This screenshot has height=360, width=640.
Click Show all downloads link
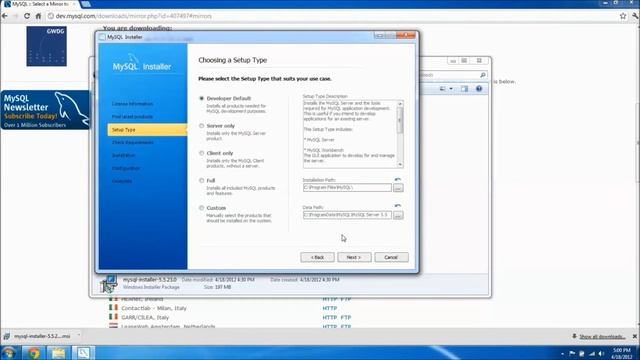[x=602, y=337]
